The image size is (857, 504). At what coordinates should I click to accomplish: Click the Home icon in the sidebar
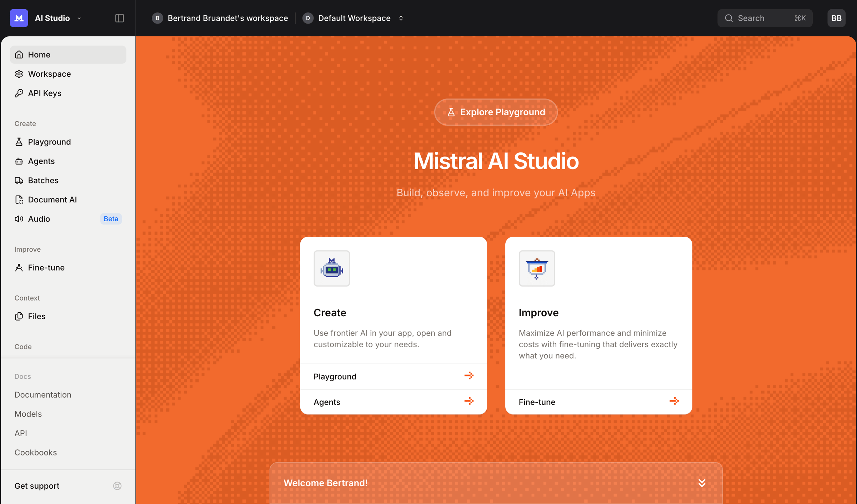pyautogui.click(x=19, y=55)
